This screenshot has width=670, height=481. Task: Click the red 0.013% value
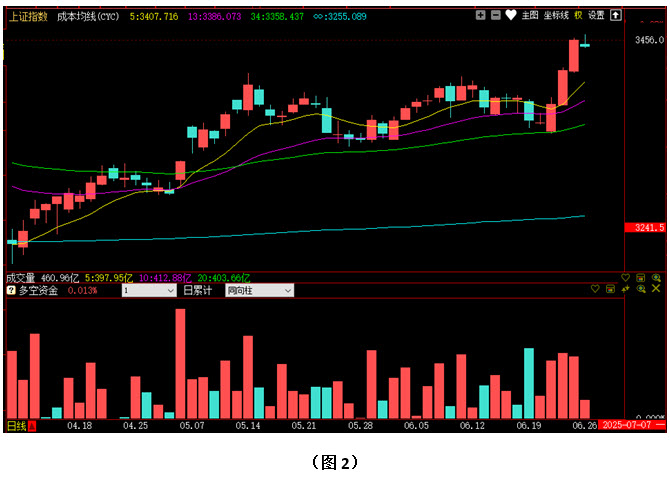pyautogui.click(x=82, y=290)
